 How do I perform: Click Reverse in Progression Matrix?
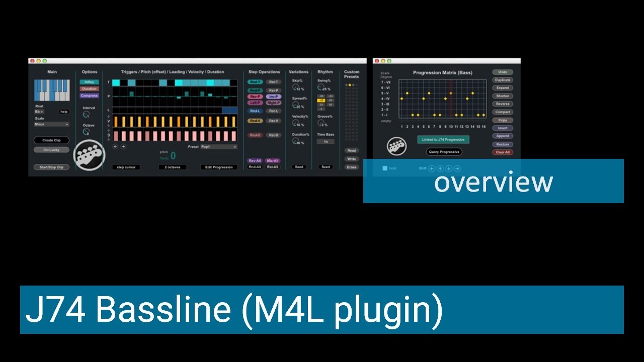point(503,104)
